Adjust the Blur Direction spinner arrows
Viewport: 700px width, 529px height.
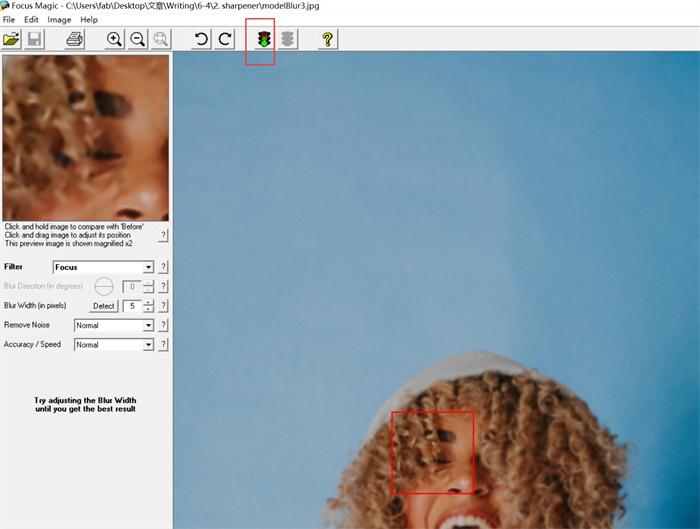(x=148, y=286)
